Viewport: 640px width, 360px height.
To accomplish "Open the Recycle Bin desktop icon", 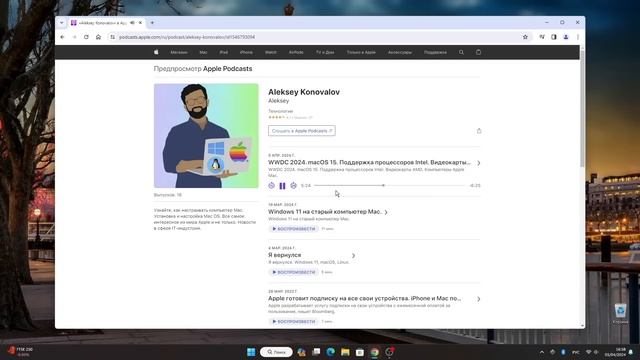I will click(x=620, y=313).
